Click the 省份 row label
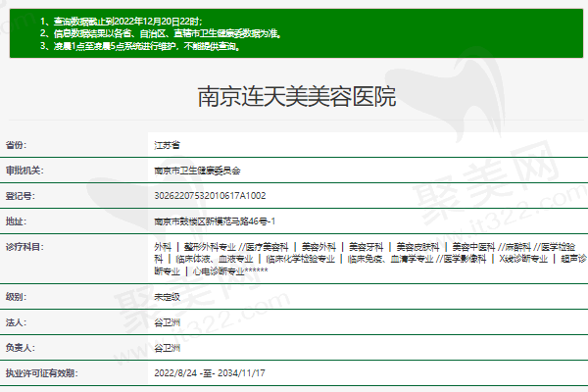The image size is (588, 392). click(15, 144)
